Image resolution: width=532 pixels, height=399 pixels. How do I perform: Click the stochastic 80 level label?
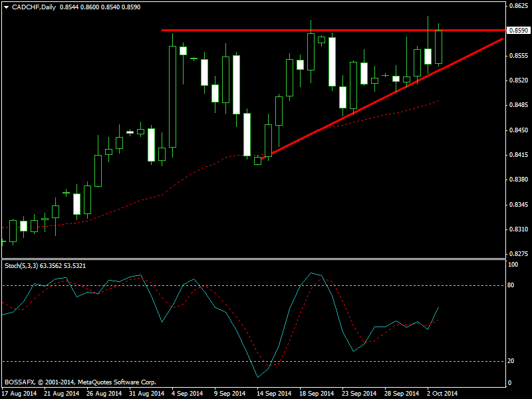pyautogui.click(x=511, y=285)
